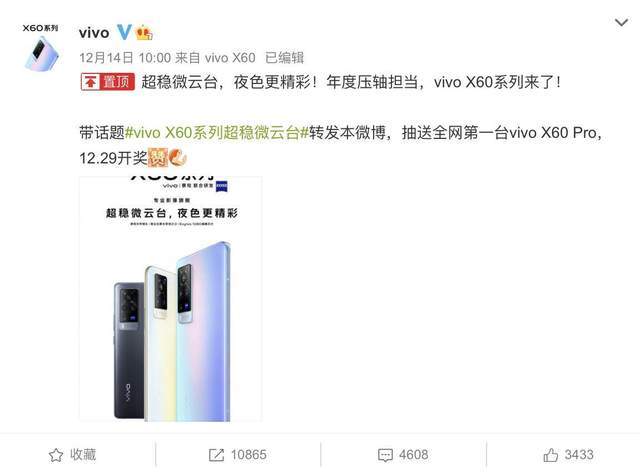Click the 赞 emoji sticker in post
The width and height of the screenshot is (640, 473).
[x=158, y=158]
